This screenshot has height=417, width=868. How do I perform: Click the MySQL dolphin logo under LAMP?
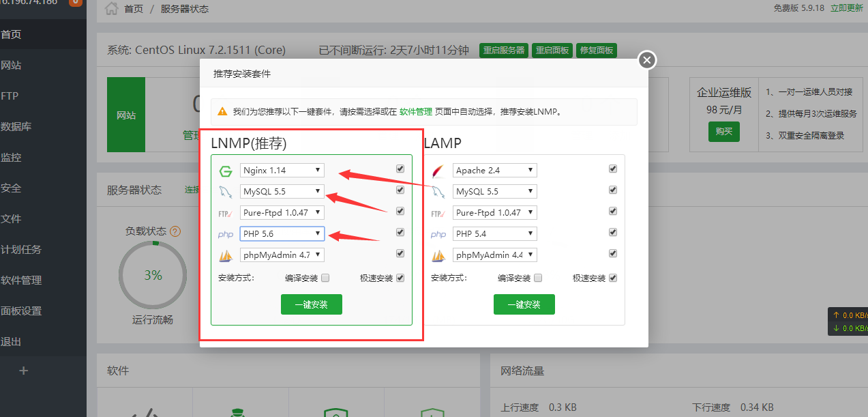coord(438,192)
